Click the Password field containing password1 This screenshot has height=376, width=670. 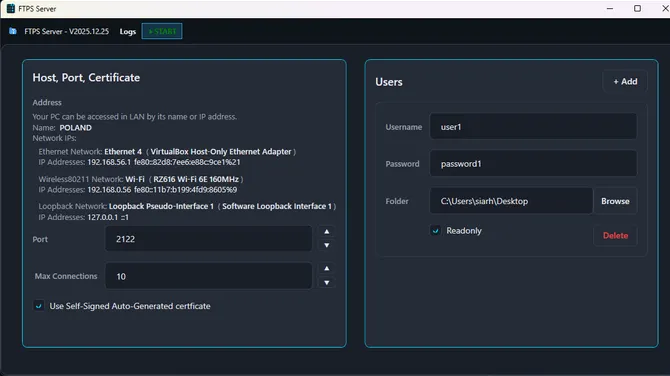[x=533, y=164]
